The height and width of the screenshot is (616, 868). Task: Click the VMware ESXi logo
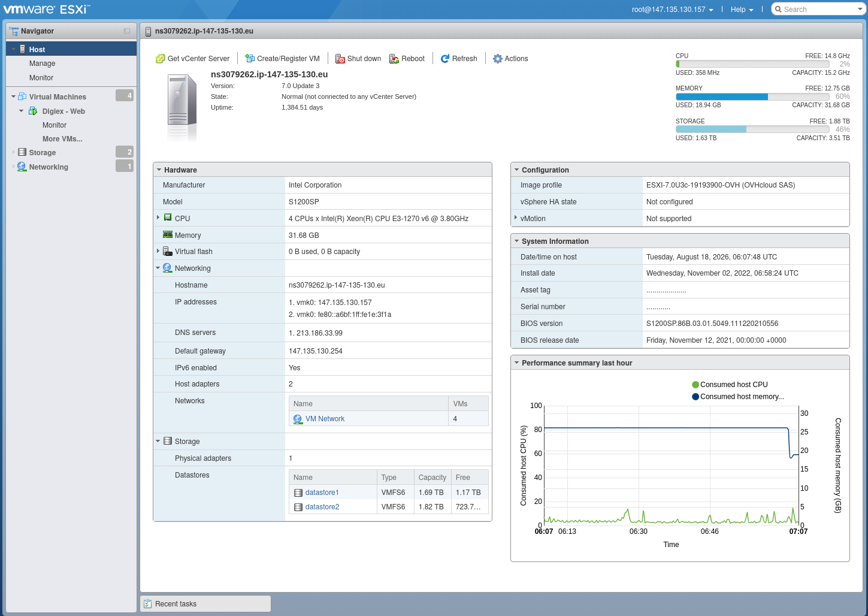pos(47,9)
